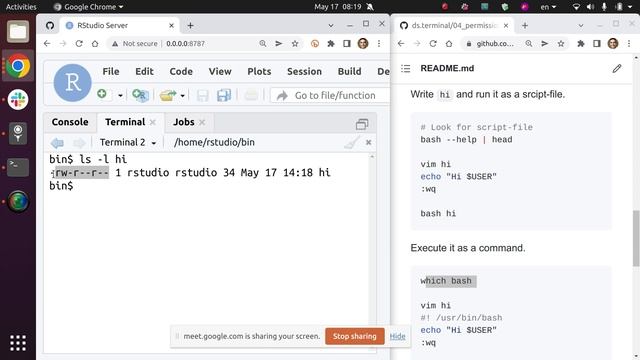Viewport: 640px width, 360px height.
Task: Open the Google Chrome app menu in top bar
Action: pyautogui.click(x=88, y=7)
